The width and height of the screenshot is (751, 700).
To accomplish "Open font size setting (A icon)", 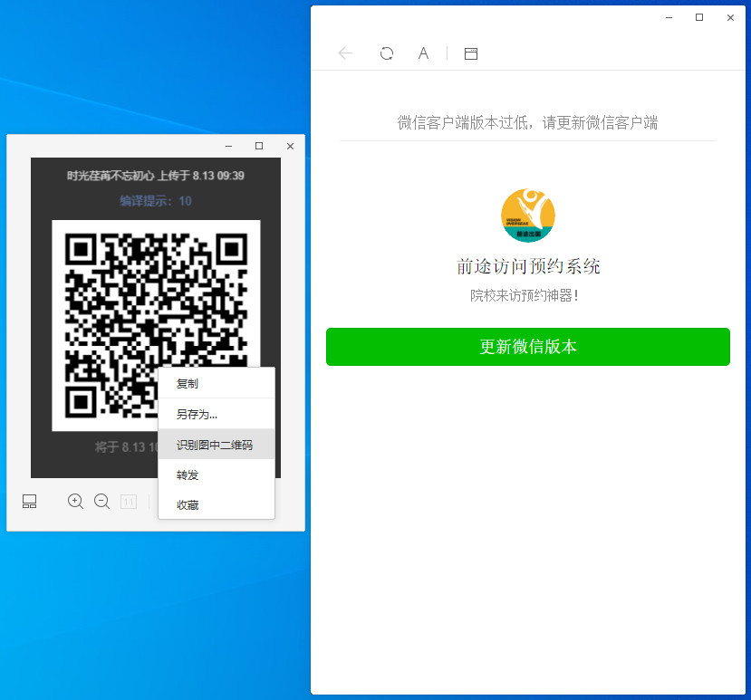I will [423, 53].
